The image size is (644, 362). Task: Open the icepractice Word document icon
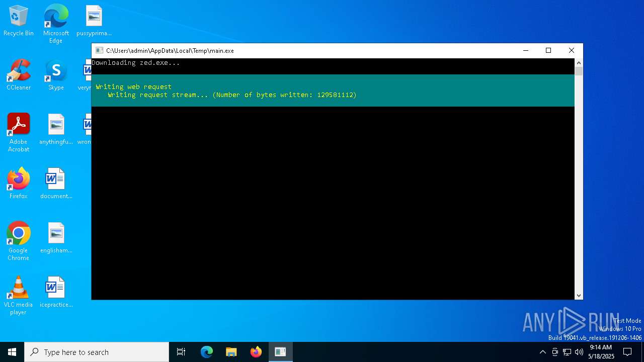pyautogui.click(x=56, y=292)
